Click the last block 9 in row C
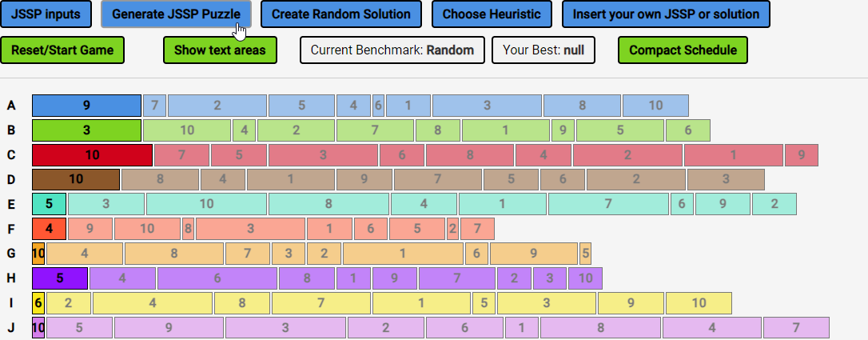 pos(802,155)
